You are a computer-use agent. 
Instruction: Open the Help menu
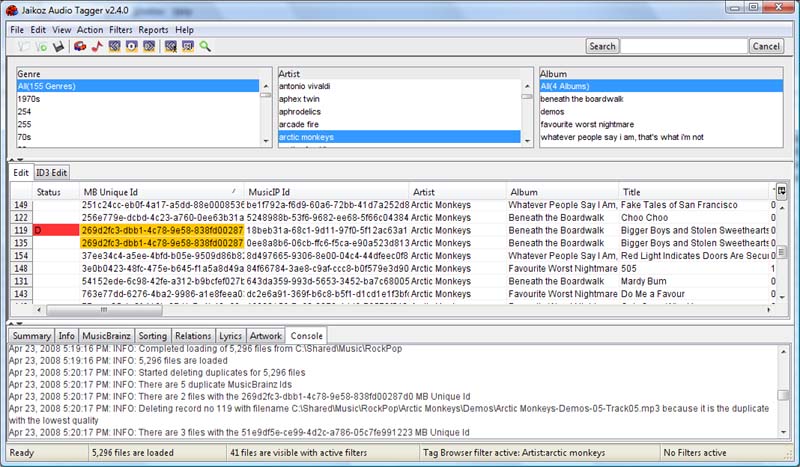pyautogui.click(x=184, y=30)
